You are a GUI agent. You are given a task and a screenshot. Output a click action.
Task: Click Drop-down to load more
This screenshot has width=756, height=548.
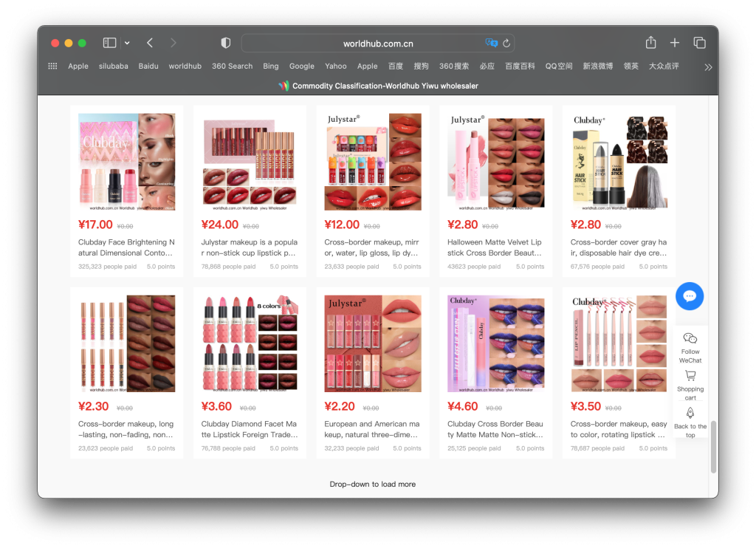pos(373,484)
